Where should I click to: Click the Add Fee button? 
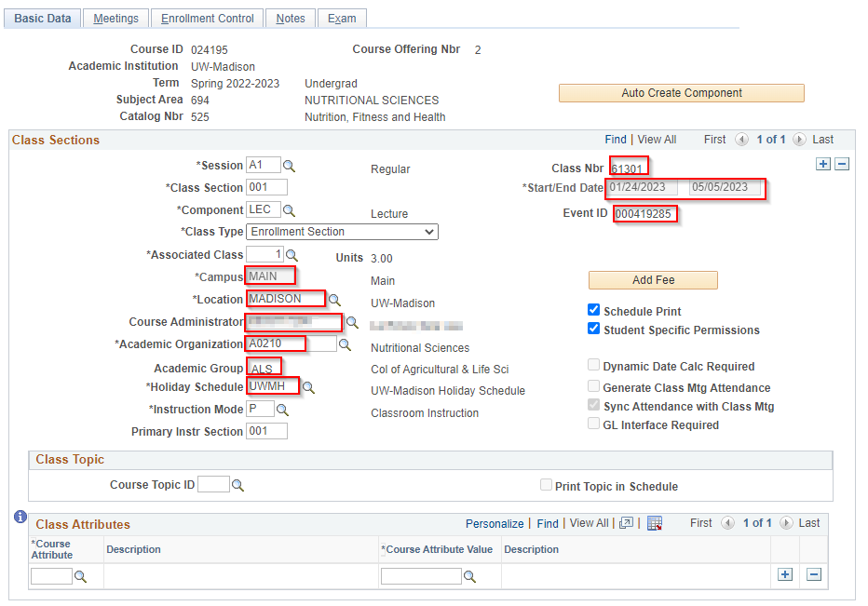(x=653, y=280)
